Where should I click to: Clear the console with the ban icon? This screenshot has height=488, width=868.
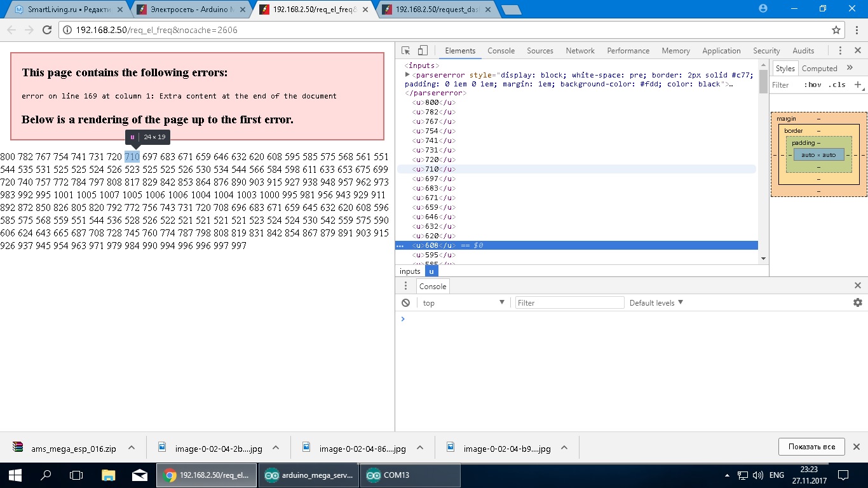[406, 303]
